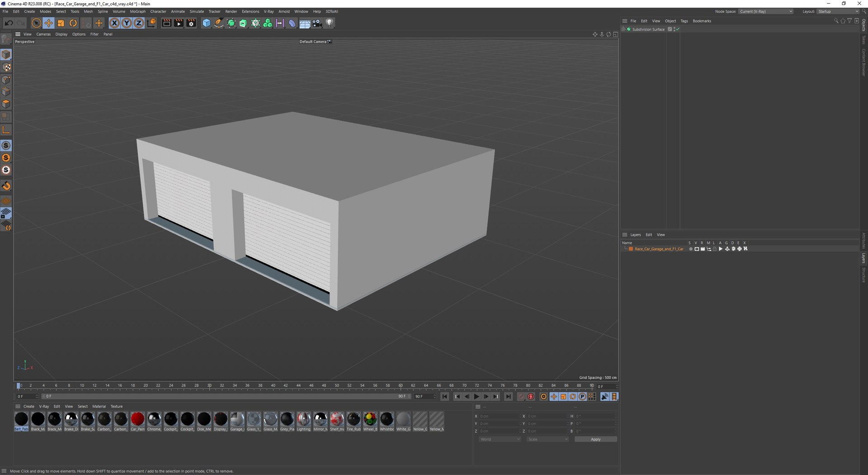Play the animation forward
This screenshot has width=868, height=475.
click(476, 397)
